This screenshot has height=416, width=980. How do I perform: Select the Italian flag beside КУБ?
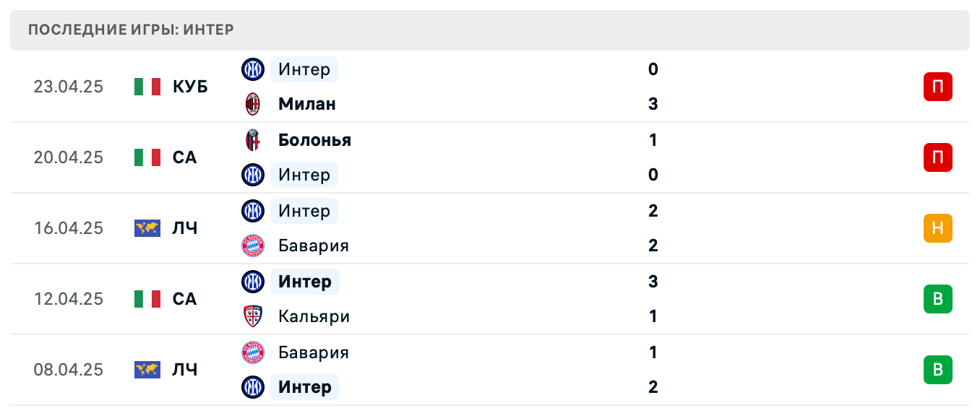point(147,86)
